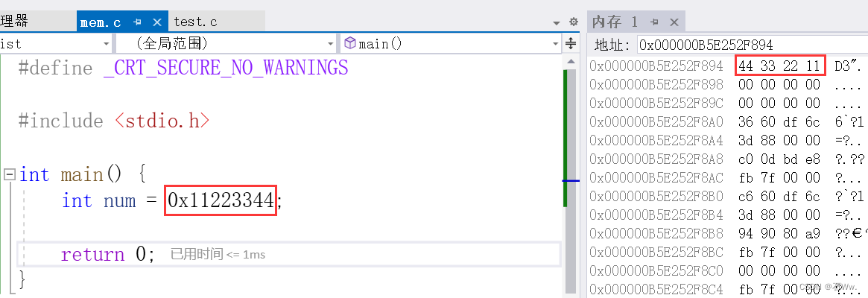Pin the mem.c tab
This screenshot has height=298, width=868.
tap(138, 22)
